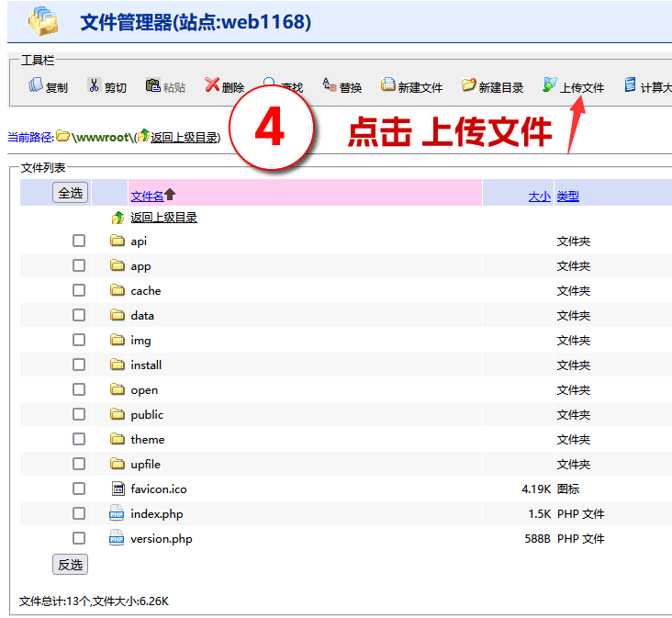This screenshot has width=672, height=618.
Task: Click the data folder icon
Action: point(117,315)
